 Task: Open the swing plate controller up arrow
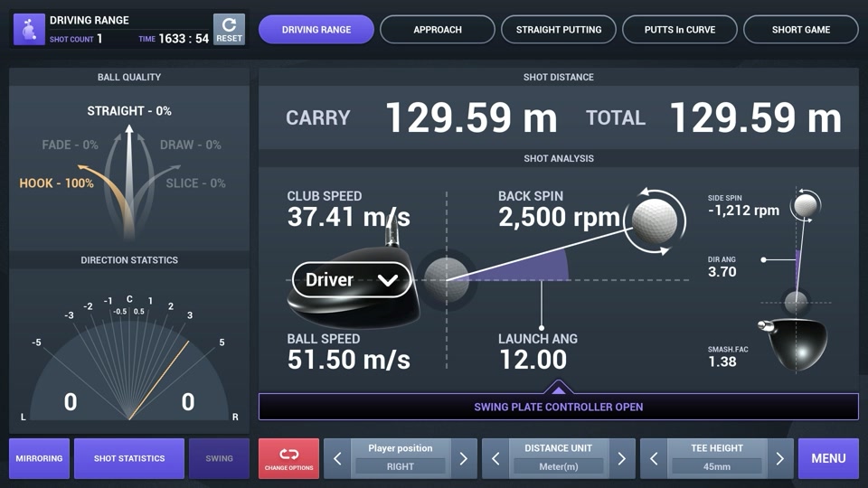pos(558,388)
